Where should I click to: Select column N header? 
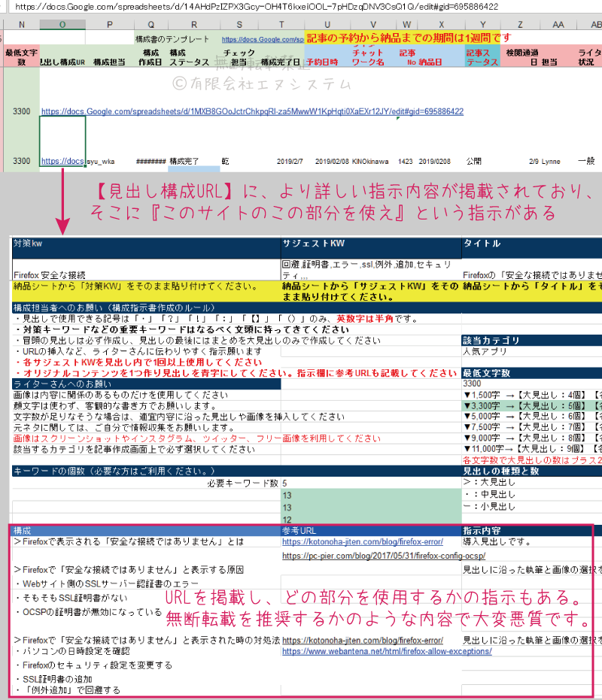pyautogui.click(x=22, y=25)
